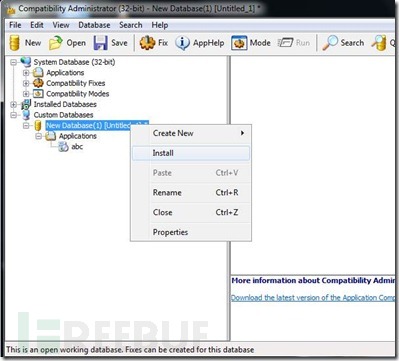Click the custom database Applications folder icon
This screenshot has height=361, width=399.
(x=51, y=136)
